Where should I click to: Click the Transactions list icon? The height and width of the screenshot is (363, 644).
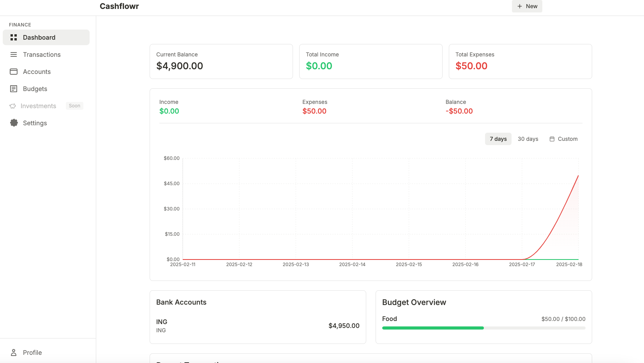[x=13, y=54]
